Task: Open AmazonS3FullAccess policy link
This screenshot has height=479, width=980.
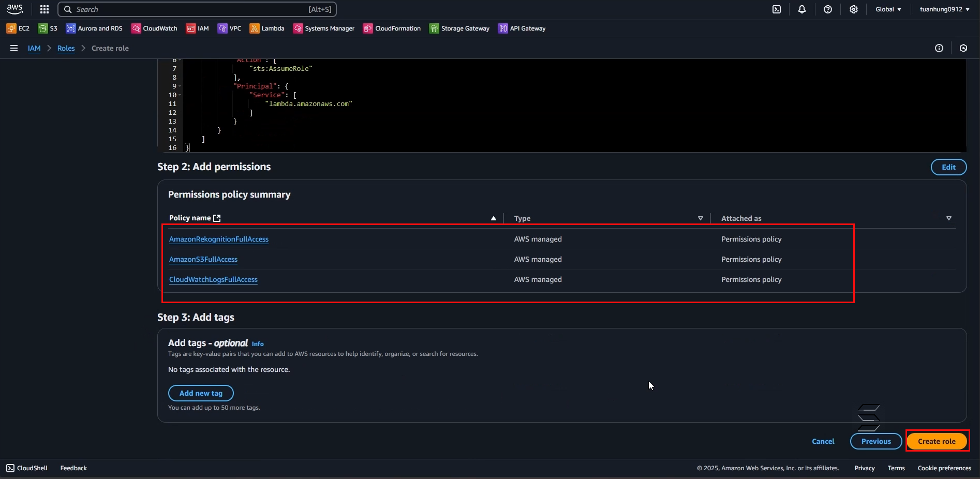Action: (x=203, y=259)
